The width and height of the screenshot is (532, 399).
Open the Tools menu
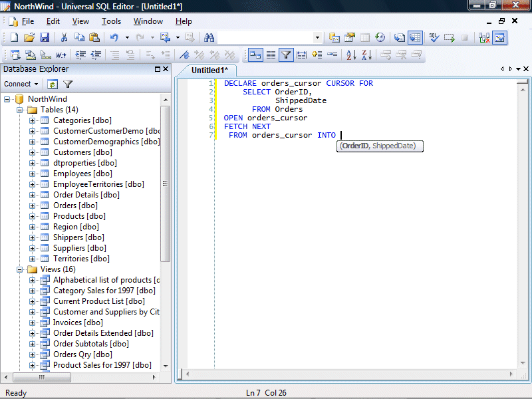111,21
